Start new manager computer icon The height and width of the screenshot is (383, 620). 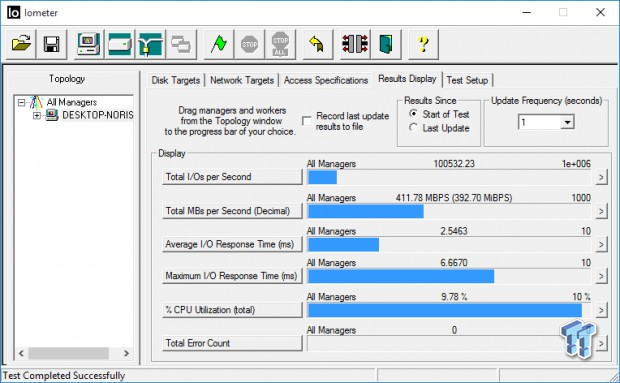click(89, 44)
